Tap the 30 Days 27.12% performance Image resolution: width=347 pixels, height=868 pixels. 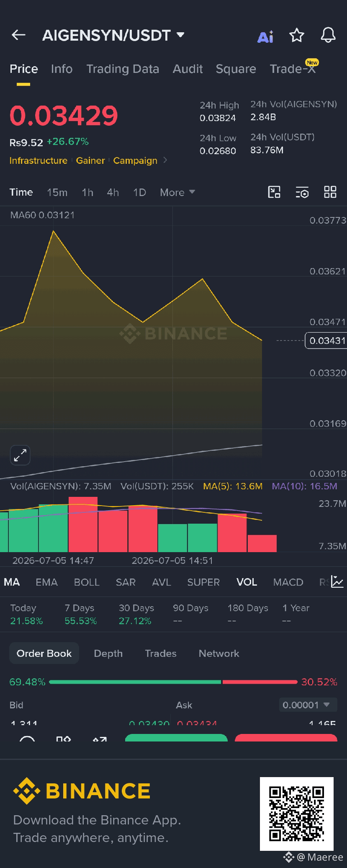pyautogui.click(x=136, y=614)
